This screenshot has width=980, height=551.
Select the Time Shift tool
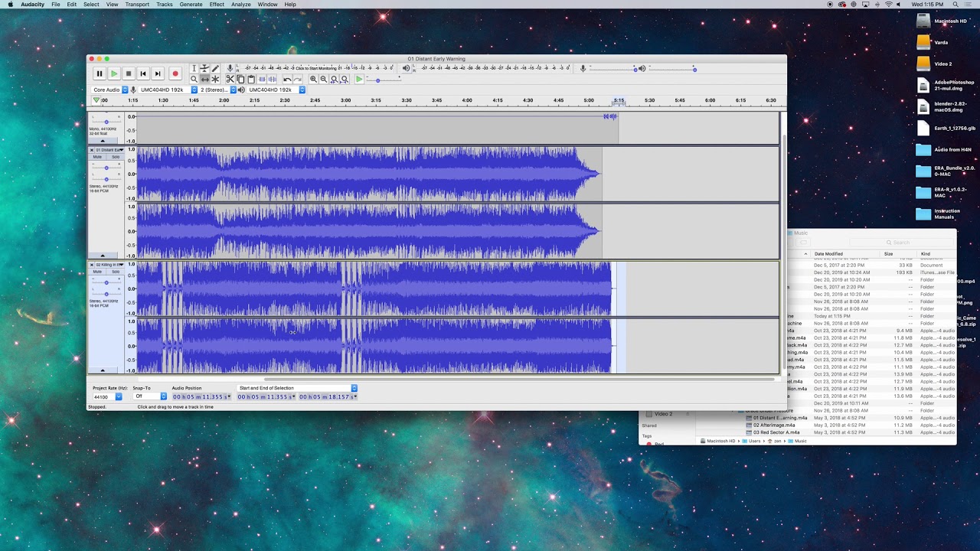pyautogui.click(x=204, y=79)
